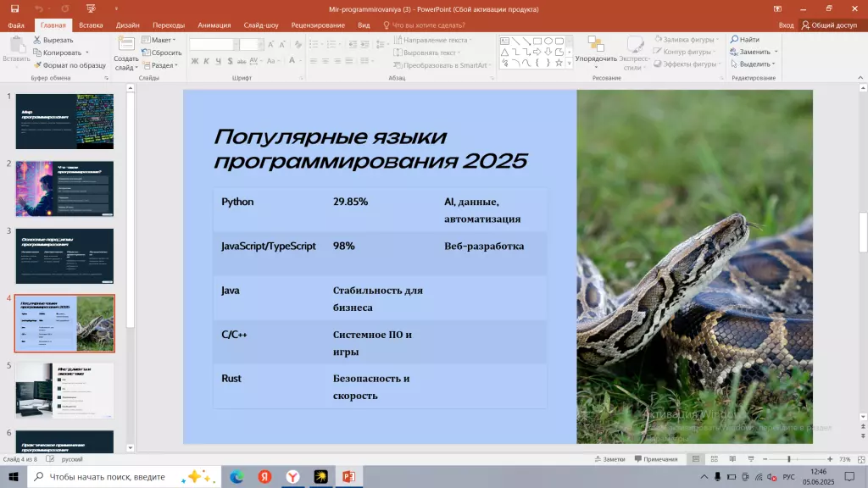Select the oval shape in the Shapes gallery
This screenshot has width=868, height=488.
pos(548,42)
